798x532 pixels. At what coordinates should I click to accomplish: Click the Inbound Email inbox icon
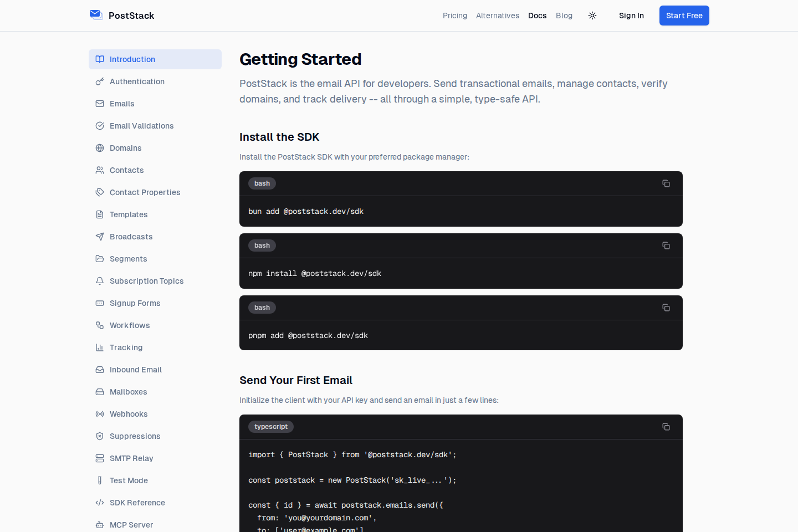(x=100, y=370)
